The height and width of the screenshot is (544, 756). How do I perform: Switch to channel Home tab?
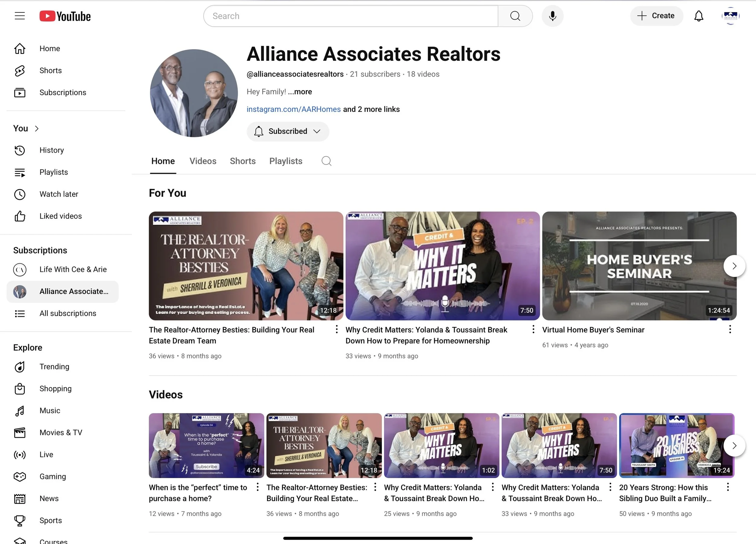pos(163,161)
